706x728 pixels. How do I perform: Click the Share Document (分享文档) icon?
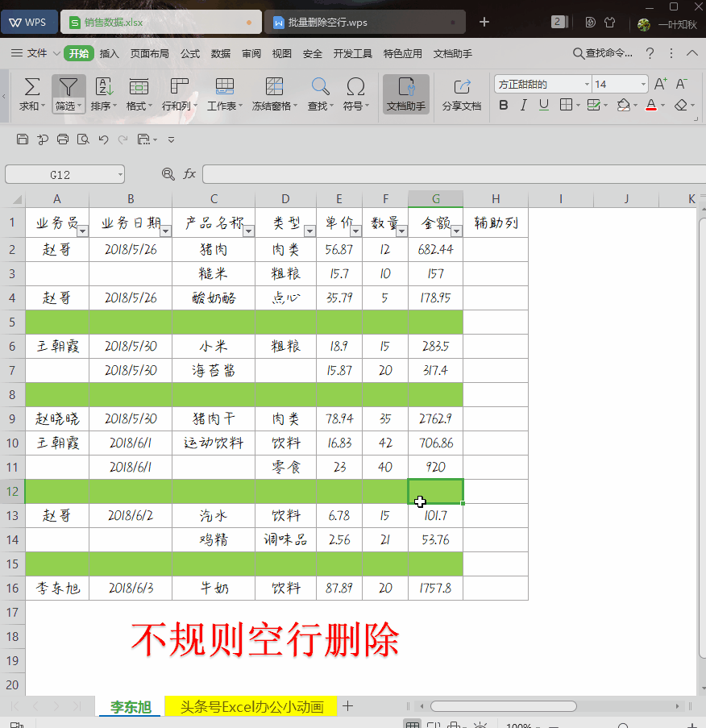point(461,93)
